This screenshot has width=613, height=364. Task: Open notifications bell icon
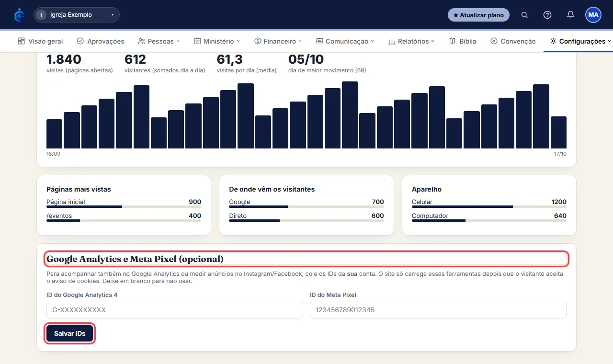(x=570, y=15)
